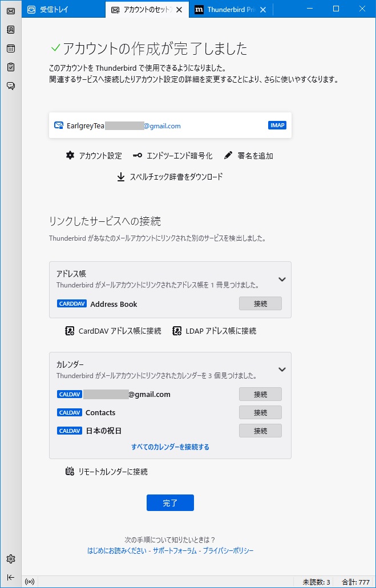Open the Chat space in sidebar
The width and height of the screenshot is (376, 588).
click(x=11, y=86)
